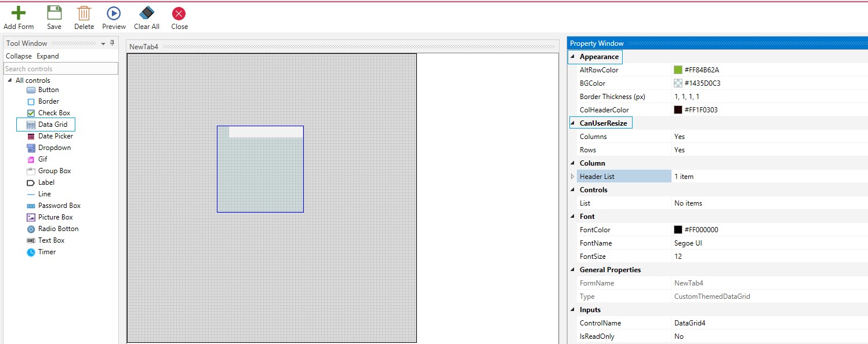Click the Expand link in Tool Window
This screenshot has width=868, height=344.
48,56
